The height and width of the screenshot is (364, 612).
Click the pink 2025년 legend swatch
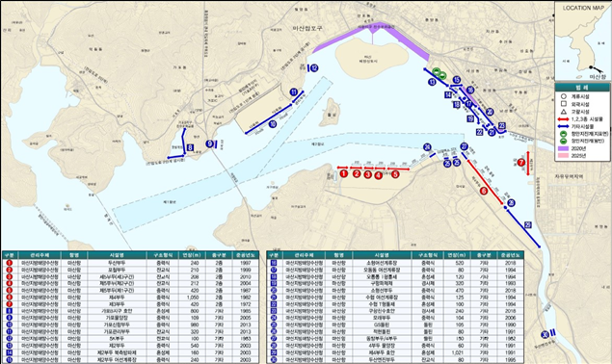563,156
